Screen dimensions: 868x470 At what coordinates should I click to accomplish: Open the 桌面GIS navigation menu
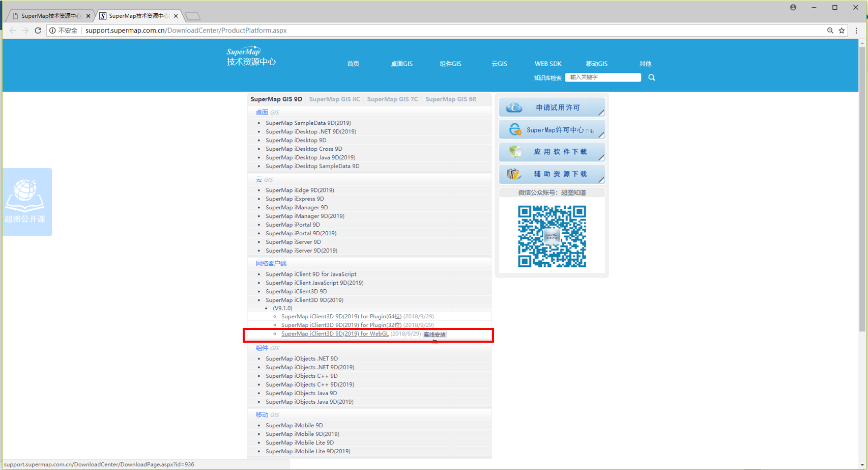click(401, 64)
